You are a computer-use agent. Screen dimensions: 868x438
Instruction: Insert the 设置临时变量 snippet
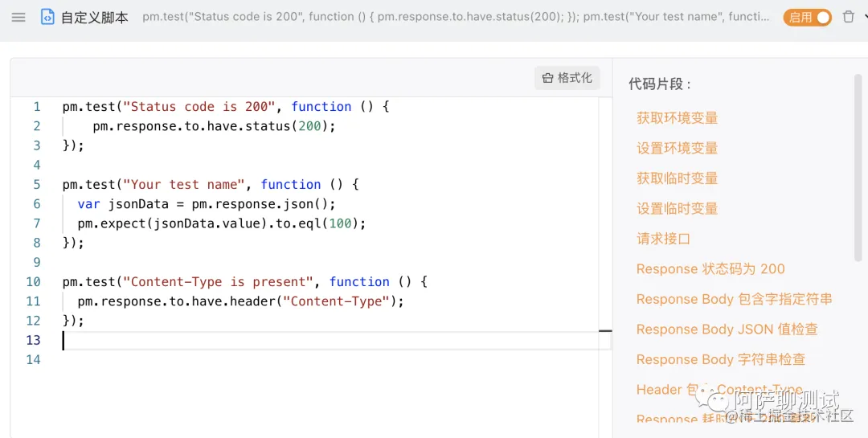coord(677,209)
